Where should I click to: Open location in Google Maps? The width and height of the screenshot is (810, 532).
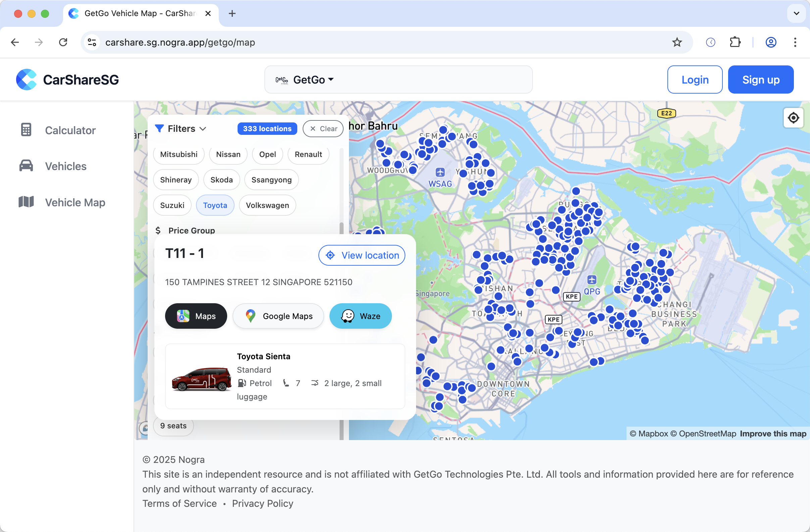click(x=278, y=316)
